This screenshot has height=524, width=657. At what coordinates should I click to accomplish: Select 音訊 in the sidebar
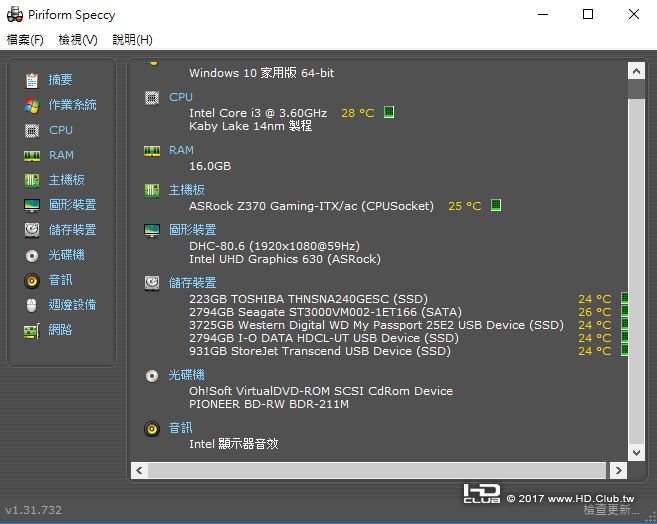tap(60, 280)
